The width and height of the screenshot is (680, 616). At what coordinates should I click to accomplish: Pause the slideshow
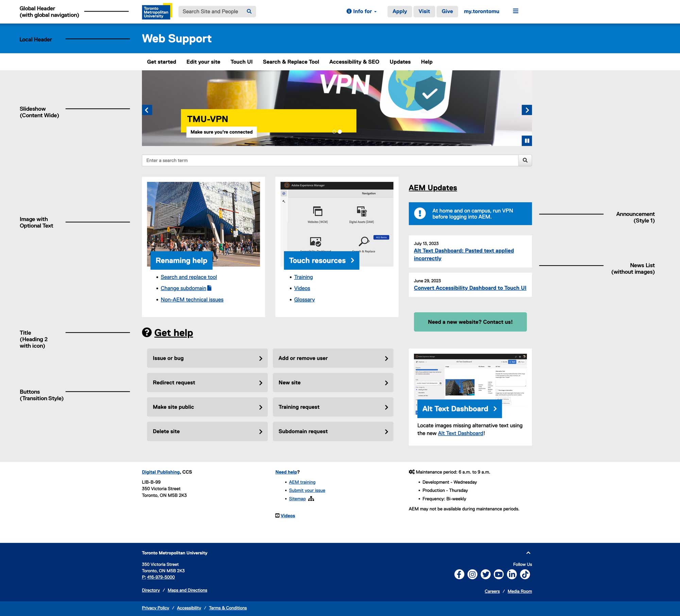(x=527, y=141)
